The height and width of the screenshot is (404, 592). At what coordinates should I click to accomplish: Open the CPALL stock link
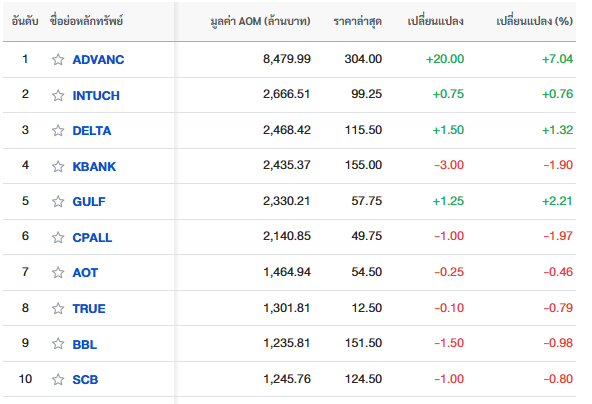tap(92, 237)
